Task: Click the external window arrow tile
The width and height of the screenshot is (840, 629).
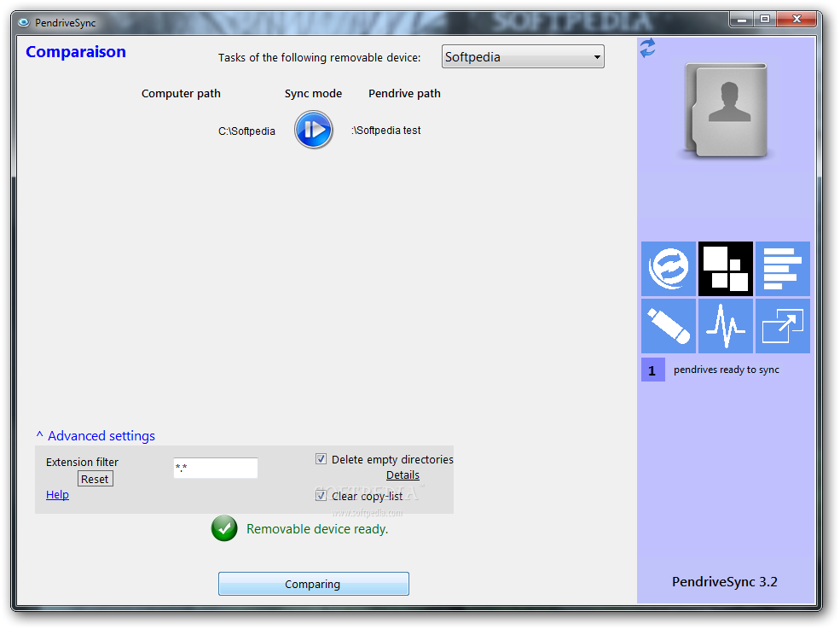Action: click(782, 326)
